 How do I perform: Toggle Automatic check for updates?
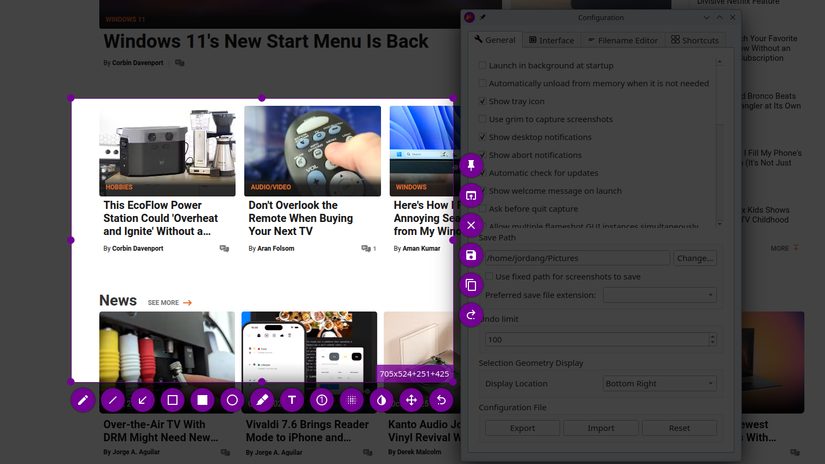pos(482,173)
